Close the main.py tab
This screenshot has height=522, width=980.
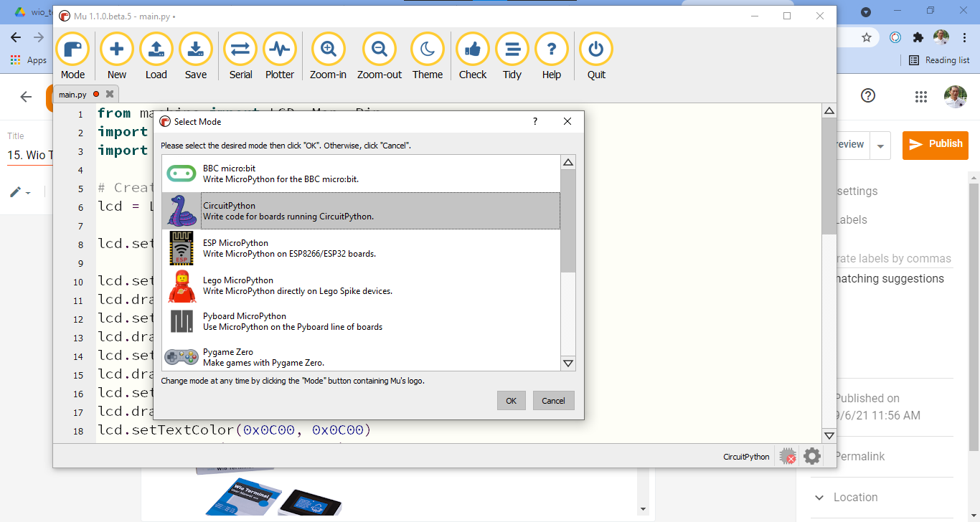point(110,94)
